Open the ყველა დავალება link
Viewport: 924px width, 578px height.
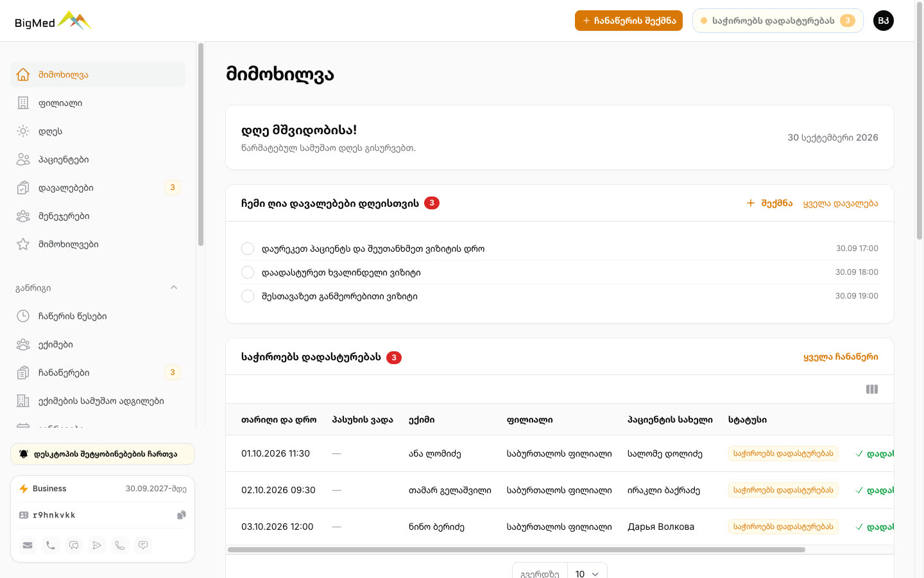[841, 203]
